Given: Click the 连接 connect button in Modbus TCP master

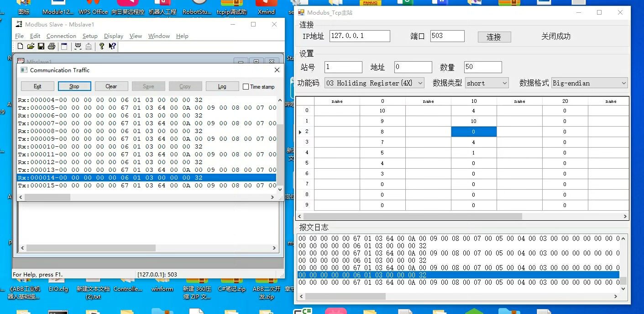Looking at the screenshot, I should pos(494,37).
